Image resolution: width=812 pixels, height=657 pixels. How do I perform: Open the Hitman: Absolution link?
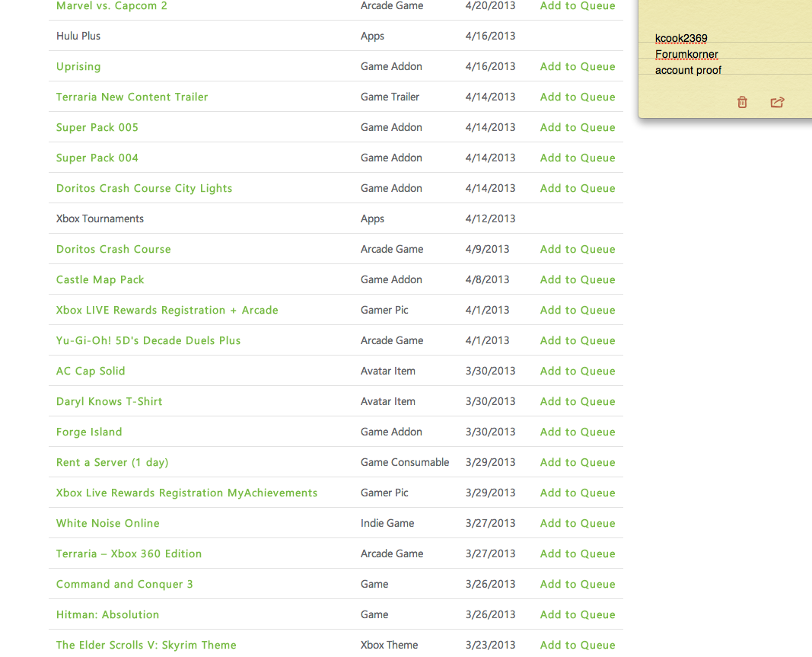[x=107, y=614]
